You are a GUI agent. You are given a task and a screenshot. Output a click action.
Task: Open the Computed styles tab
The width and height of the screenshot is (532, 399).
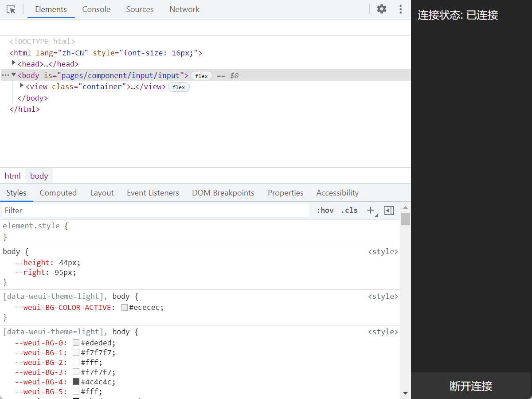pyautogui.click(x=58, y=193)
